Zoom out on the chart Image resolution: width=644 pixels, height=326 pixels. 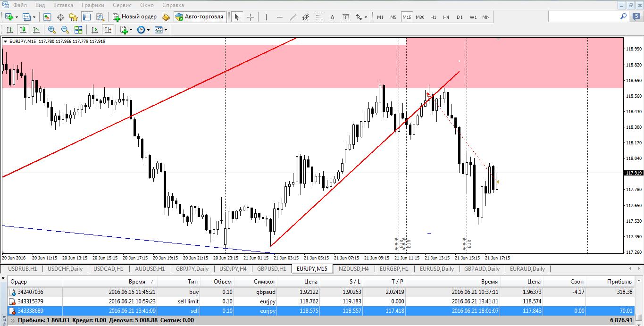65,30
